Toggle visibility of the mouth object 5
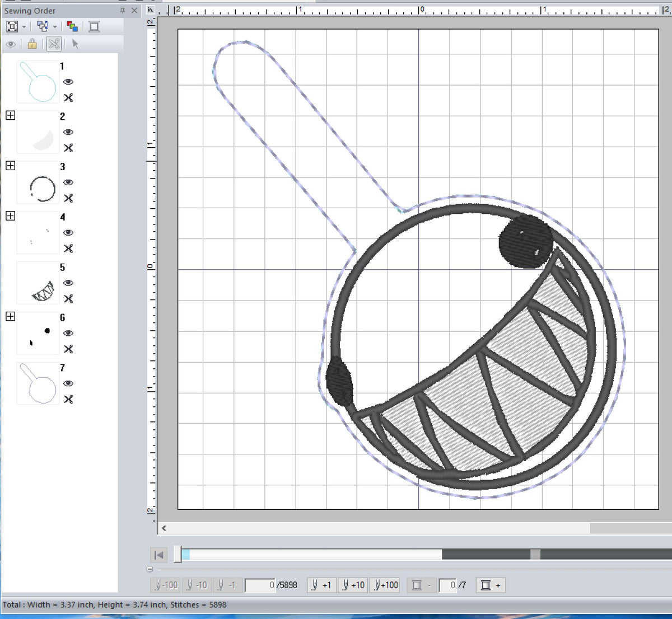The width and height of the screenshot is (672, 619). coord(68,283)
